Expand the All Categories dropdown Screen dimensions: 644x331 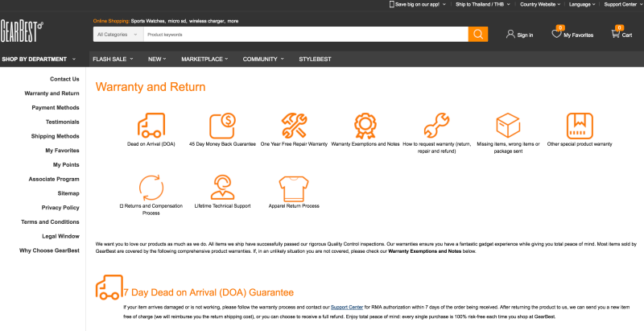pyautogui.click(x=118, y=35)
